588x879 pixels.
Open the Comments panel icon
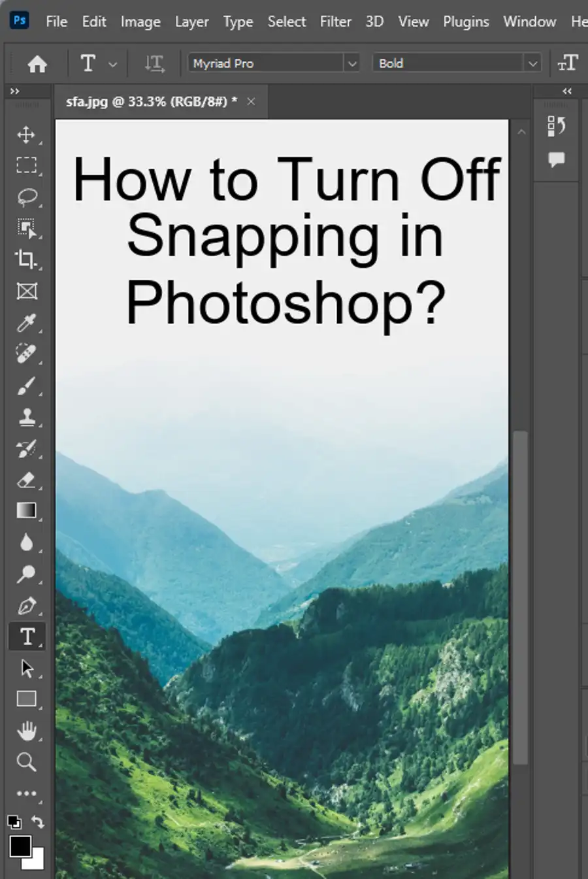tap(557, 159)
